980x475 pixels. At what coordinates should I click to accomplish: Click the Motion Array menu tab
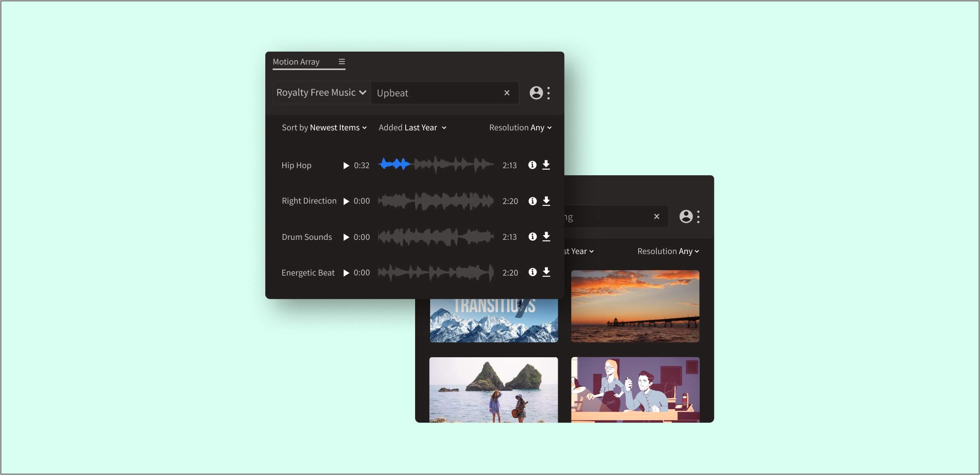click(x=296, y=61)
